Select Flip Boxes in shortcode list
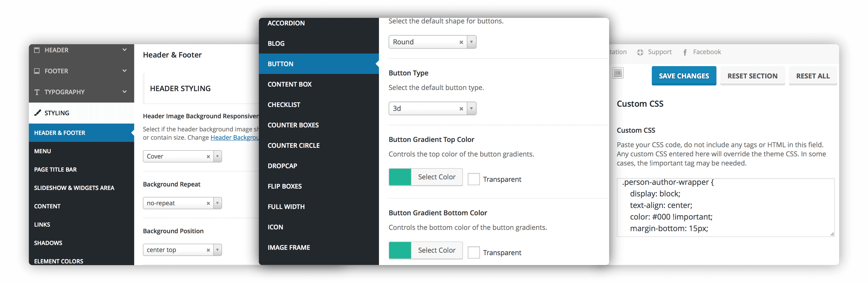The width and height of the screenshot is (868, 283). pos(319,186)
